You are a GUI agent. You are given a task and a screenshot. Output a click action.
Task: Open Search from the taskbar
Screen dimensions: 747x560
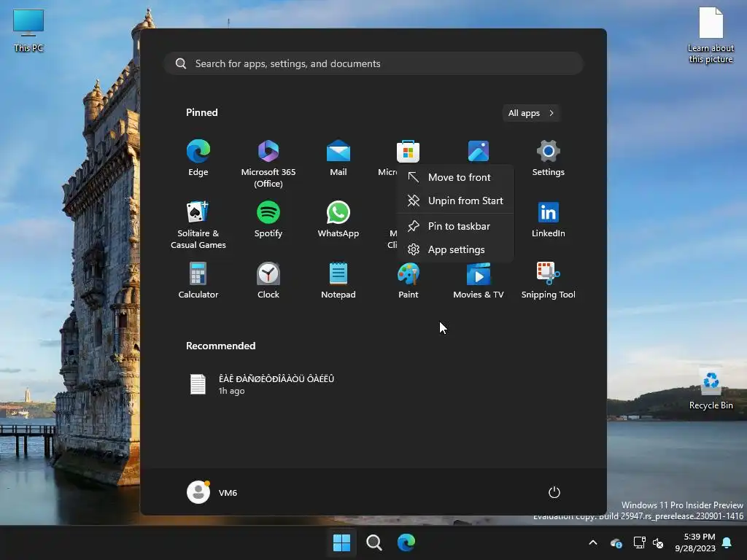click(x=374, y=542)
